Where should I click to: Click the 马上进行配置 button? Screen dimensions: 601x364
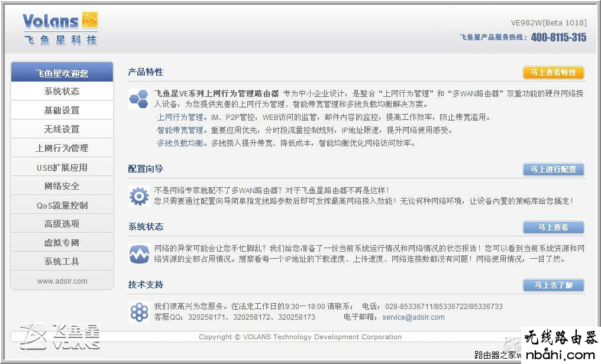tap(554, 169)
